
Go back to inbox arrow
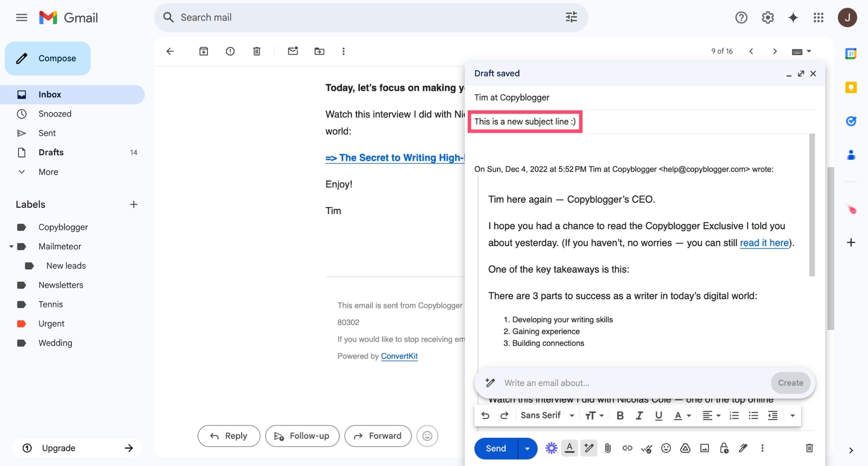[x=170, y=51]
